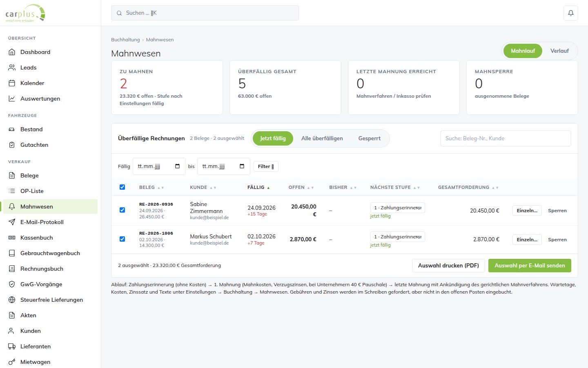Image resolution: width=588 pixels, height=368 pixels.
Task: Click the E-Mail-Protokoll paper plane icon
Action: tap(12, 222)
